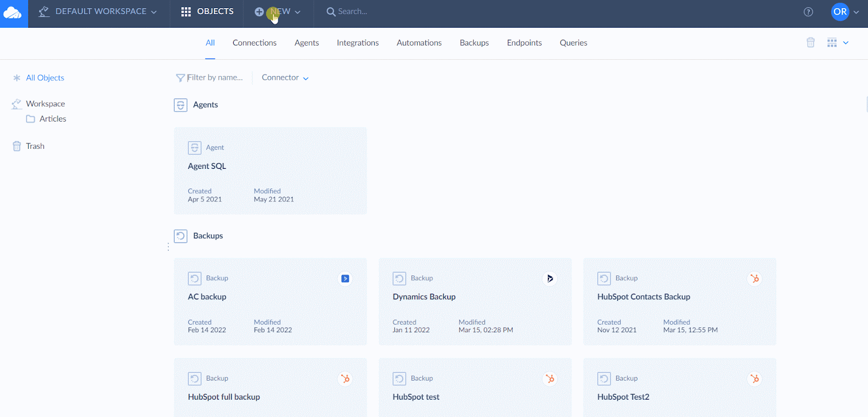Select the Workspace tree item
868x417 pixels.
[x=46, y=104]
